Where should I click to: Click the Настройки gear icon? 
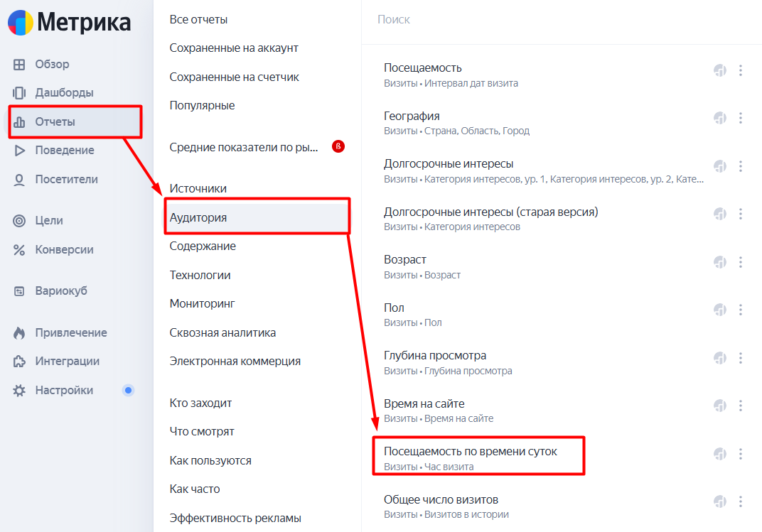pyautogui.click(x=20, y=391)
